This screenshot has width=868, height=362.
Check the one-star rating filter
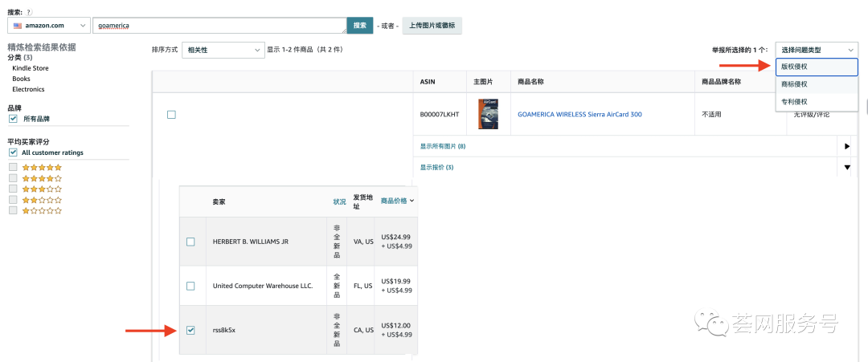pos(14,210)
